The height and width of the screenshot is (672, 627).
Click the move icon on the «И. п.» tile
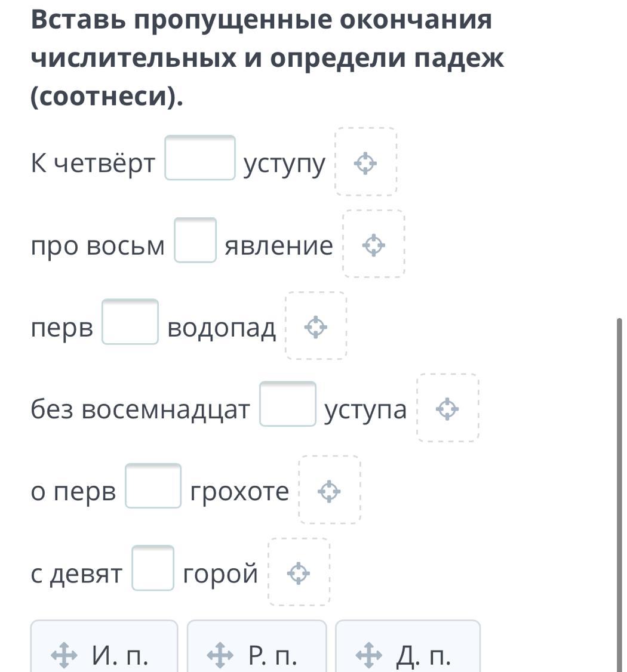[64, 655]
